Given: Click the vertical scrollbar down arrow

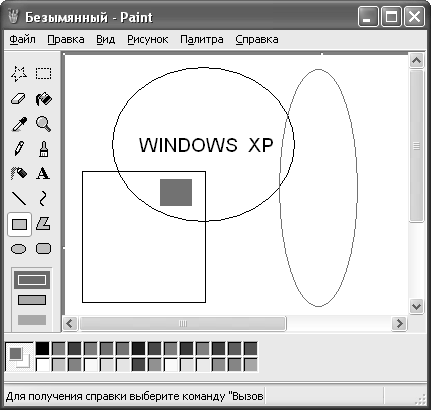Looking at the screenshot, I should (417, 306).
